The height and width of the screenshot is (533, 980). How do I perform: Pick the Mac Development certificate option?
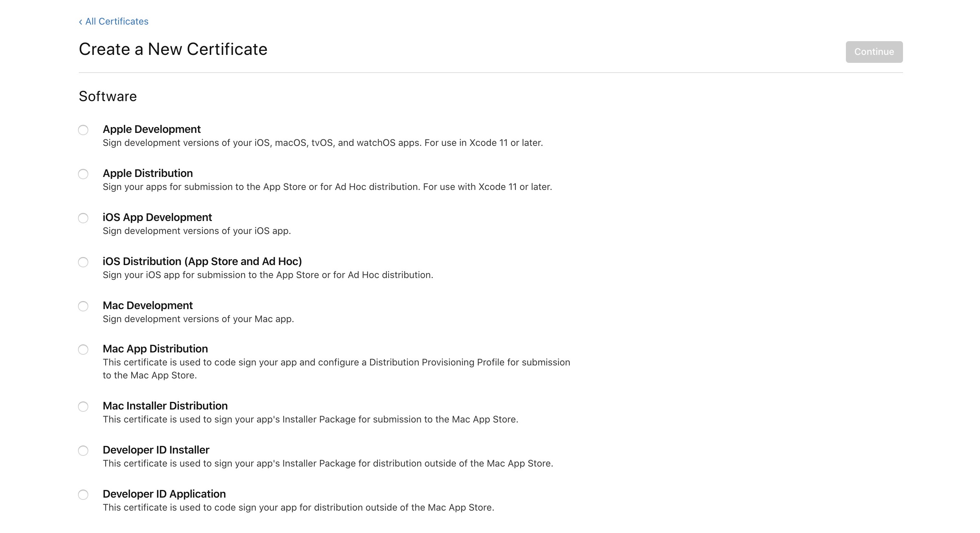click(x=83, y=306)
